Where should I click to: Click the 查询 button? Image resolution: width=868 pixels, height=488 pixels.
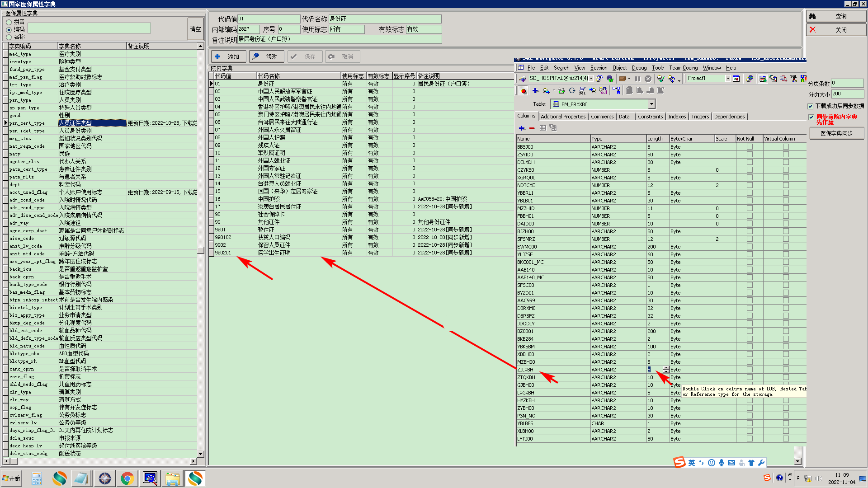coord(836,17)
